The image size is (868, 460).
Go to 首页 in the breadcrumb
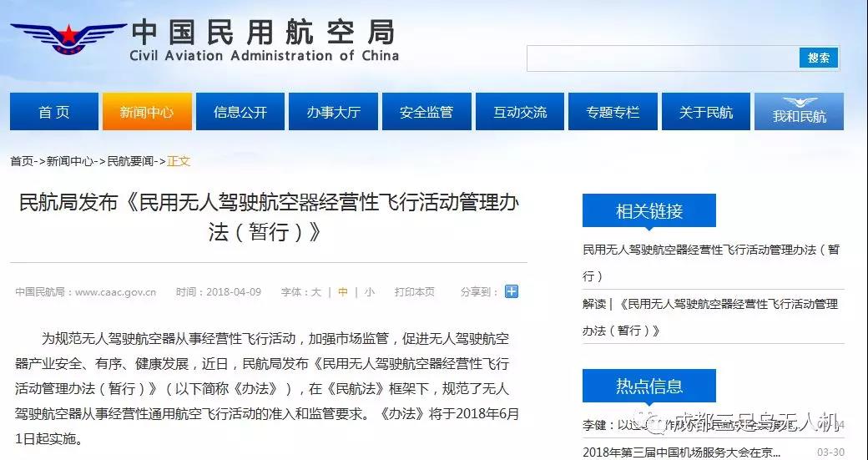pyautogui.click(x=22, y=161)
